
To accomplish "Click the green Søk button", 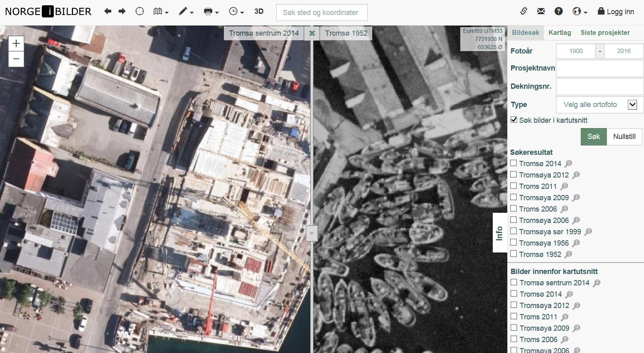I will [x=594, y=137].
